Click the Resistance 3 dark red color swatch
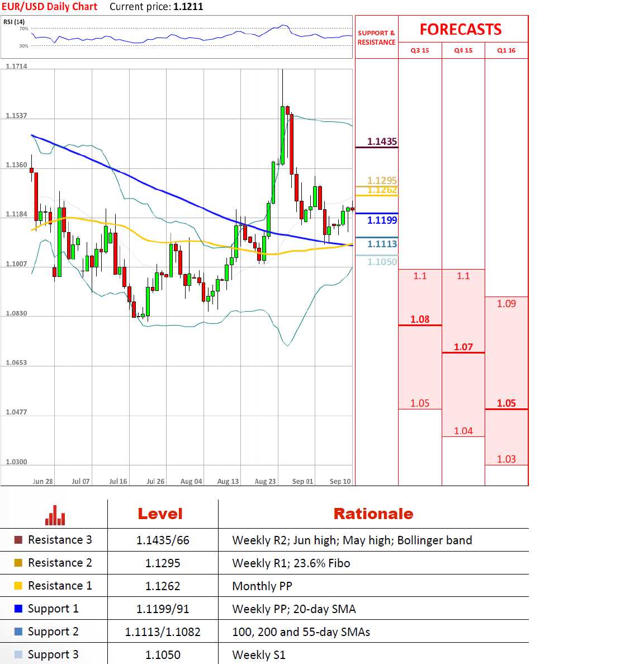The height and width of the screenshot is (664, 644). 18,540
